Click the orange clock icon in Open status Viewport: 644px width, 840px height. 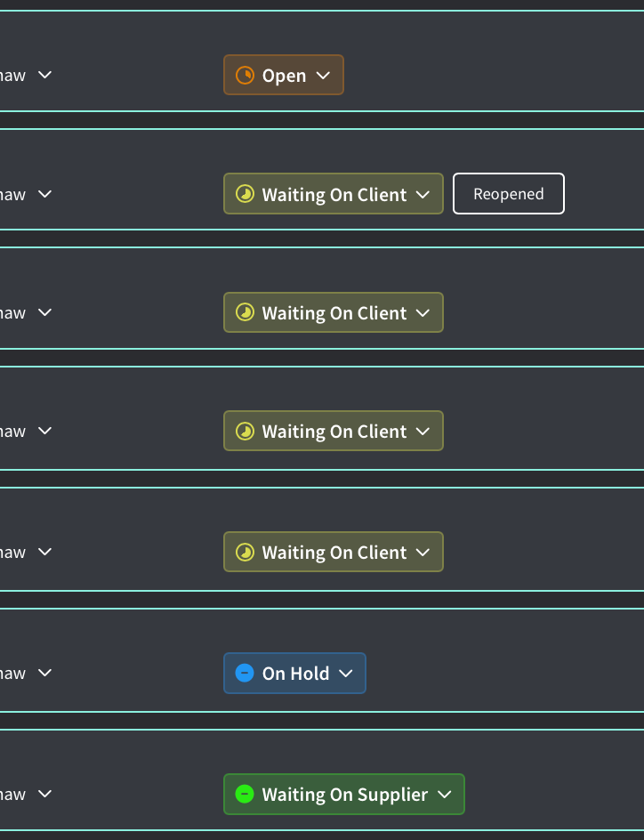(245, 75)
